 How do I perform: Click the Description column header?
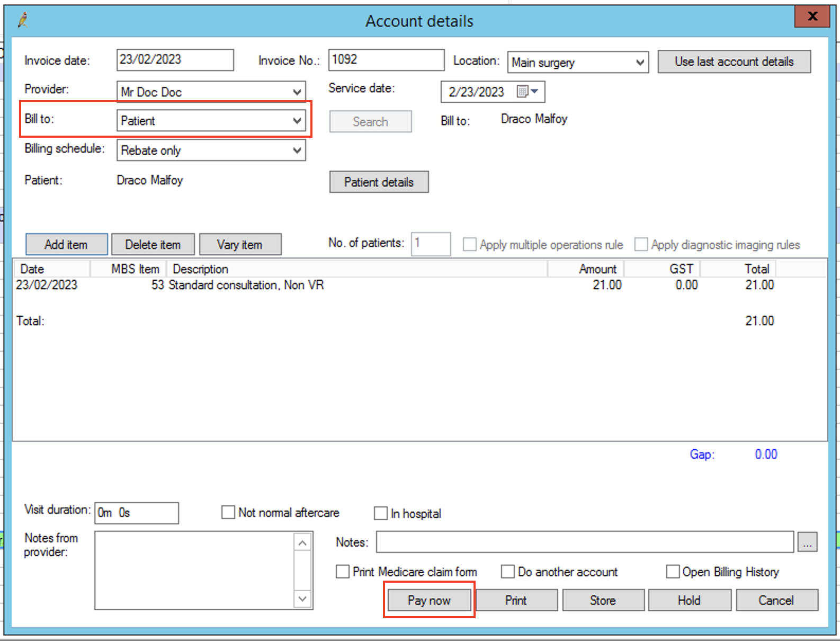(357, 269)
